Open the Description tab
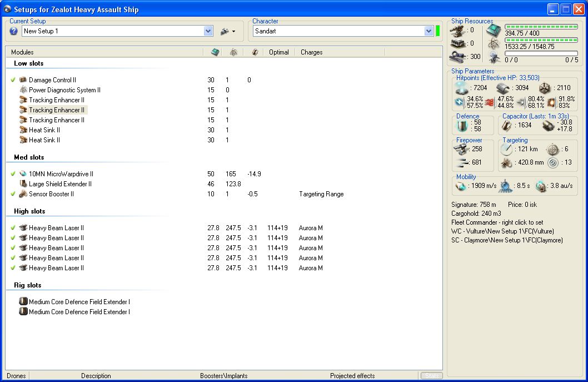Image resolution: width=588 pixels, height=382 pixels. point(96,376)
